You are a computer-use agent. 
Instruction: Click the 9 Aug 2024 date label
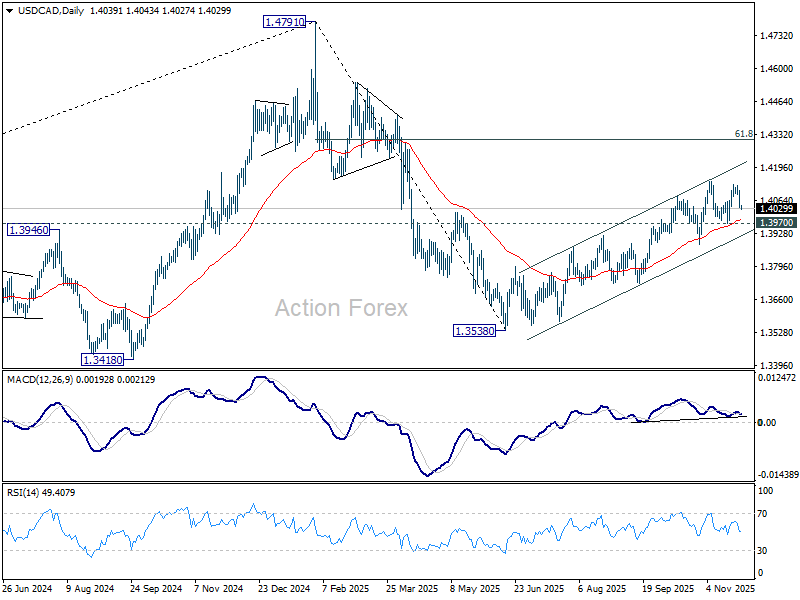pyautogui.click(x=90, y=588)
